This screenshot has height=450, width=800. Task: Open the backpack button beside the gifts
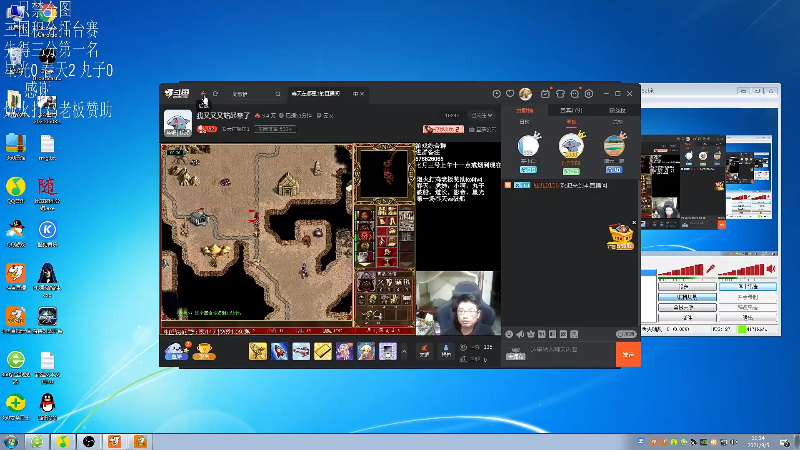446,351
